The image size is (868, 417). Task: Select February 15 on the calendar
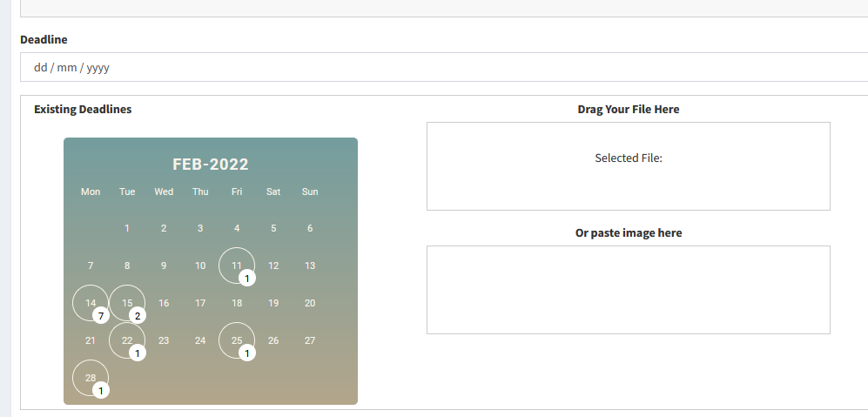tap(126, 302)
